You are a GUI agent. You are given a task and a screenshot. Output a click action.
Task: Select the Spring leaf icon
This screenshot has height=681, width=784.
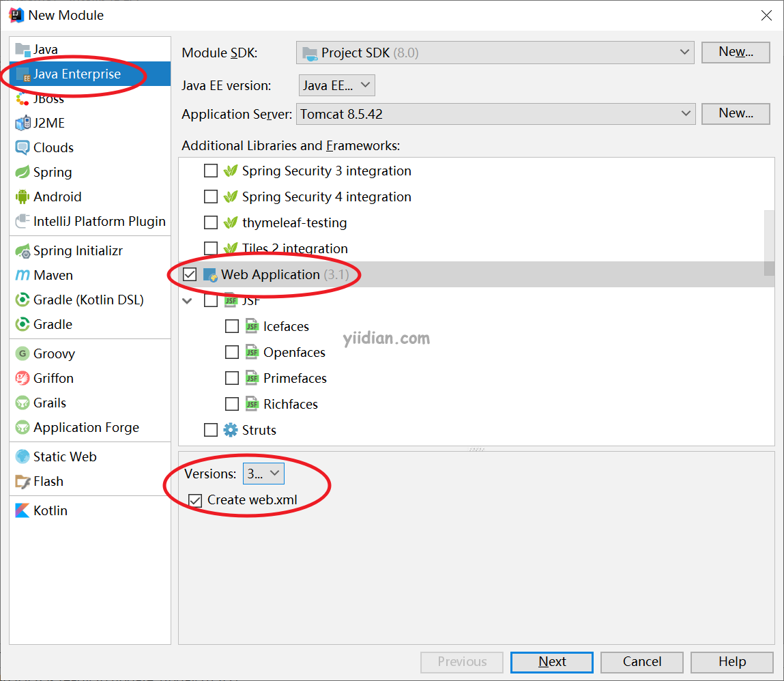23,172
